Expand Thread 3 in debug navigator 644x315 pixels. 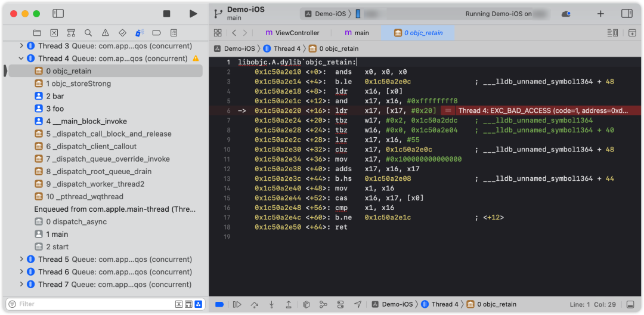[x=21, y=46]
